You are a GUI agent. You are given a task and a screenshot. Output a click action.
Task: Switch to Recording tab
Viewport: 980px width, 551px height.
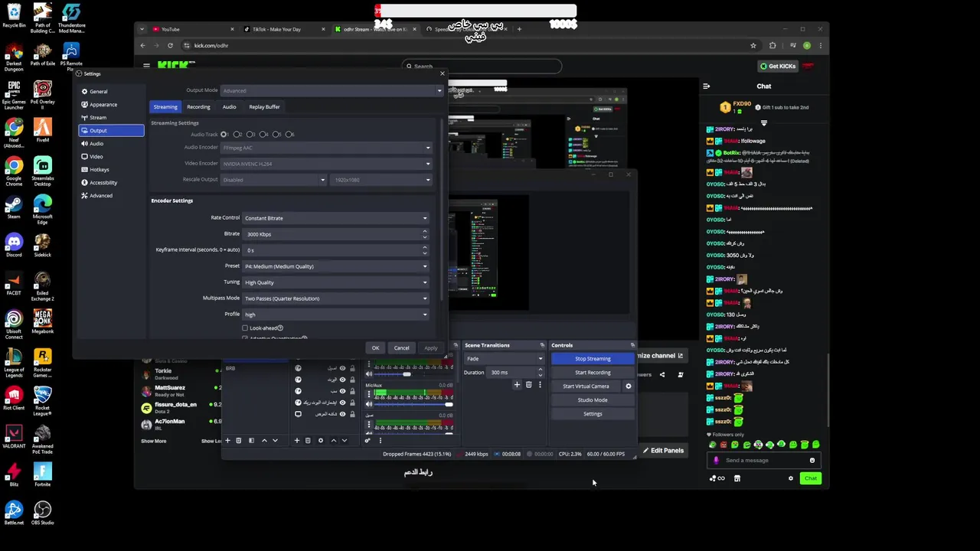pyautogui.click(x=198, y=106)
